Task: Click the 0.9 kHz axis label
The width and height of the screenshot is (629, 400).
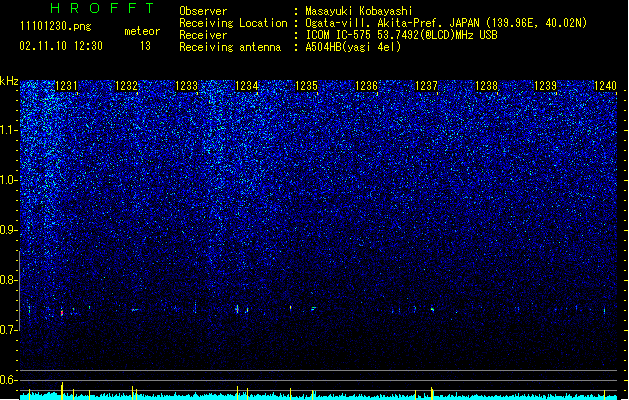Action: pos(9,230)
